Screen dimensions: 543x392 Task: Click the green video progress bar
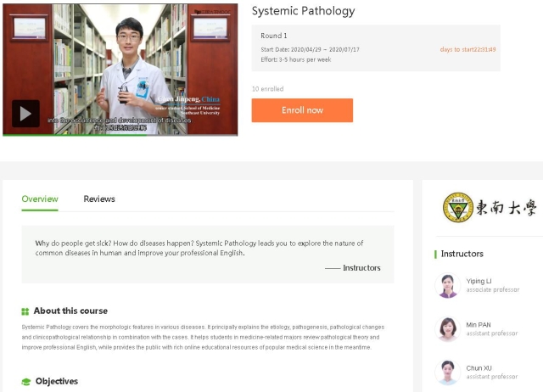point(119,134)
